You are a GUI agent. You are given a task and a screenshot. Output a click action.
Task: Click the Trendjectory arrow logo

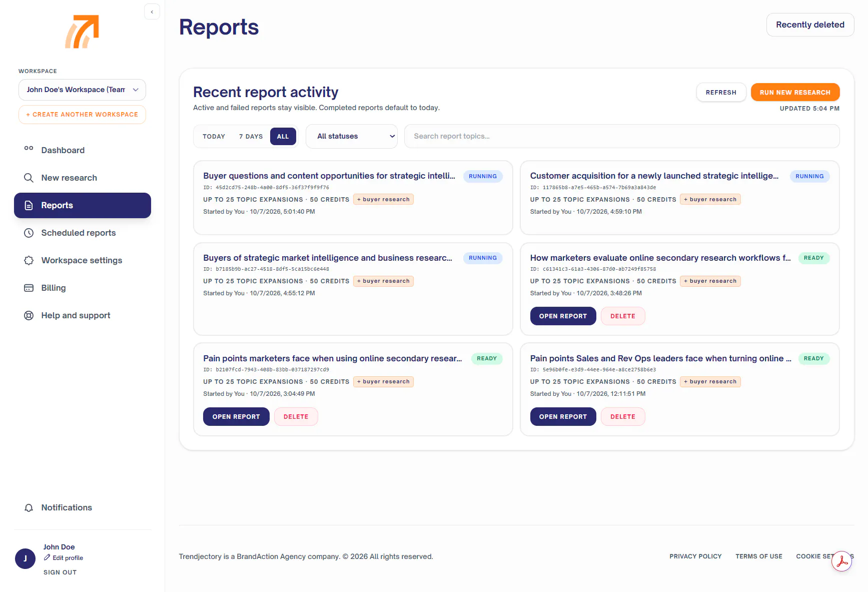(x=82, y=32)
